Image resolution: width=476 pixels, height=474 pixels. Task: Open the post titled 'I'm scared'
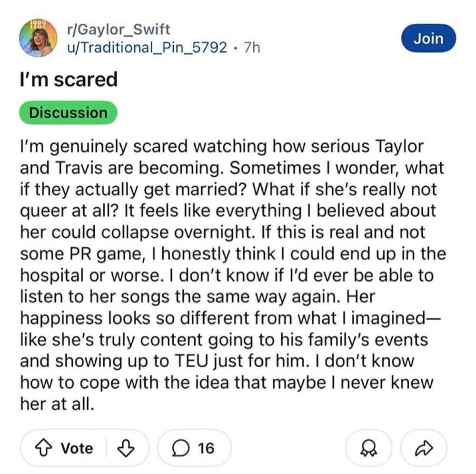68,79
